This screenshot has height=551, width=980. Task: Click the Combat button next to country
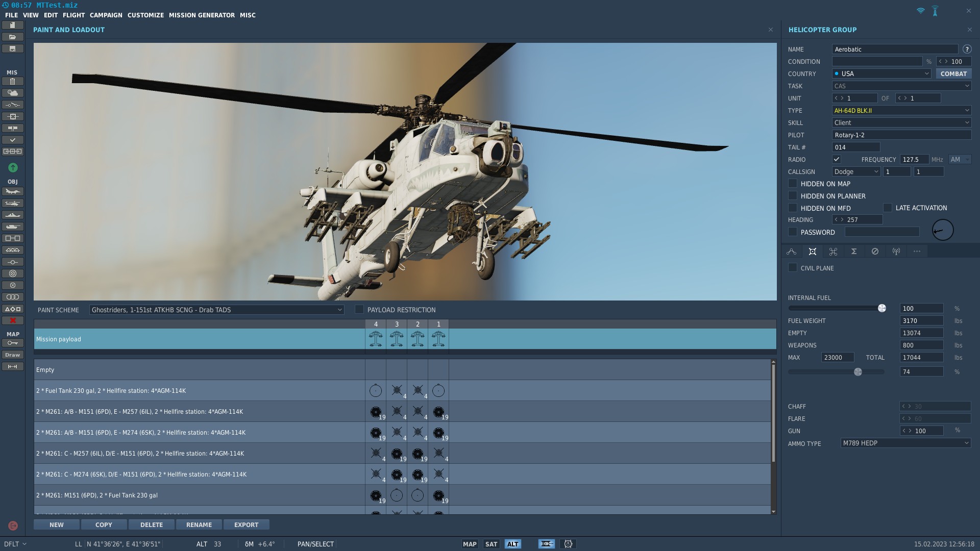tap(953, 73)
